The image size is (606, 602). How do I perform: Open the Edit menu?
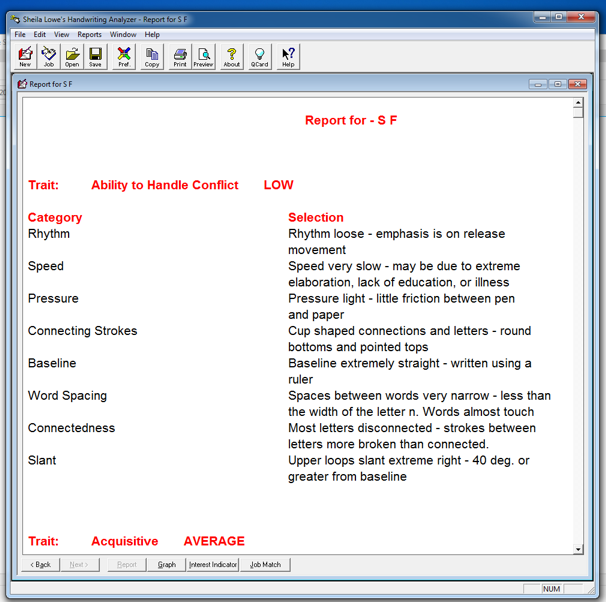point(39,34)
